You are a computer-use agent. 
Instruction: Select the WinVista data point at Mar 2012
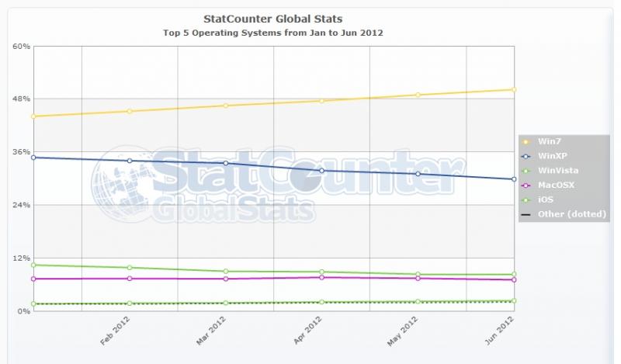click(x=226, y=272)
